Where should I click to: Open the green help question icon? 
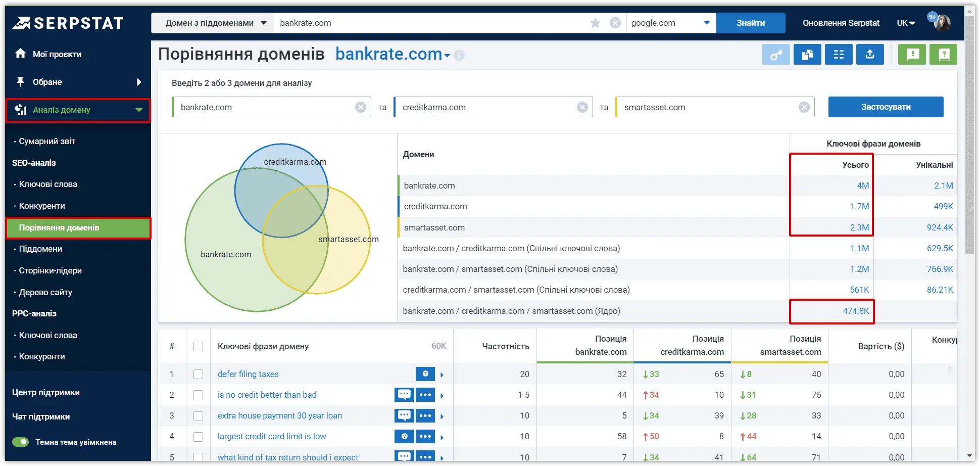pyautogui.click(x=944, y=55)
